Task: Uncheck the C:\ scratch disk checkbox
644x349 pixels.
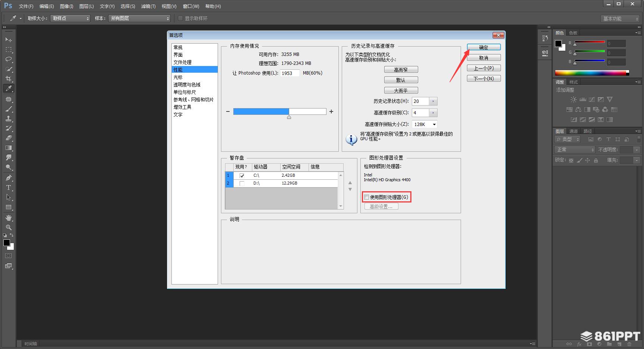Action: (x=242, y=176)
